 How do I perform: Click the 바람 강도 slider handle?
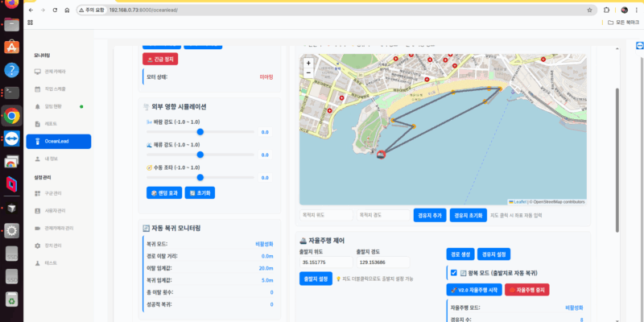click(200, 131)
